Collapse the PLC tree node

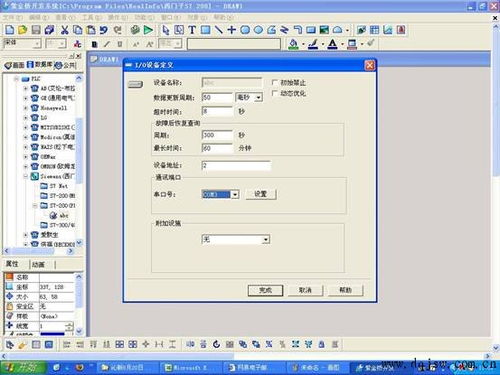(x=16, y=79)
